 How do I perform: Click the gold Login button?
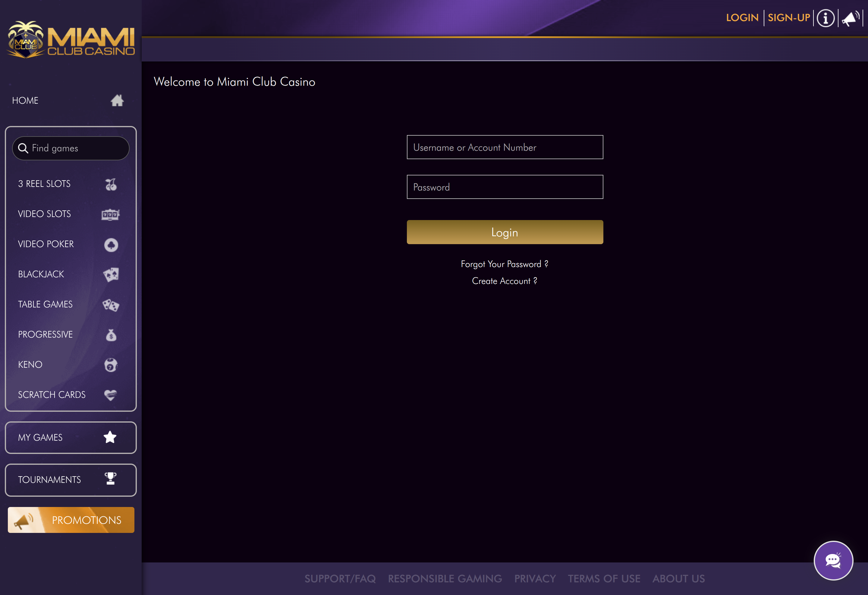[x=505, y=232]
